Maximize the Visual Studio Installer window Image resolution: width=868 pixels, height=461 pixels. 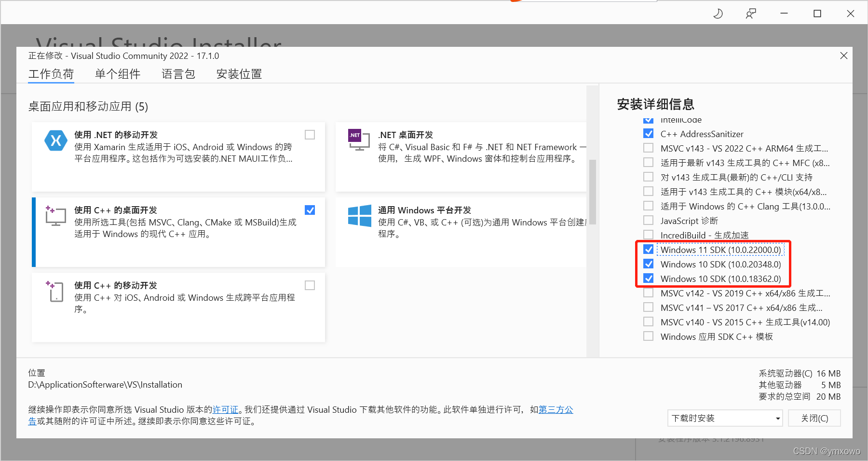point(817,14)
